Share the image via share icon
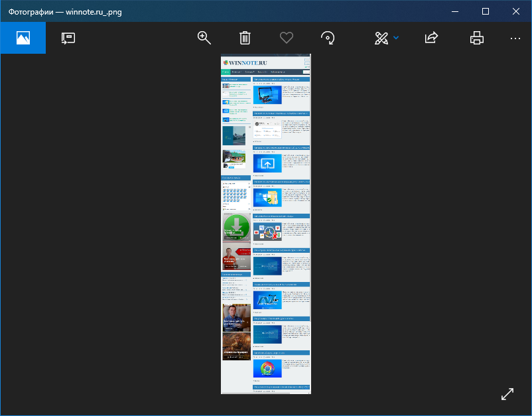The image size is (532, 416). [432, 38]
